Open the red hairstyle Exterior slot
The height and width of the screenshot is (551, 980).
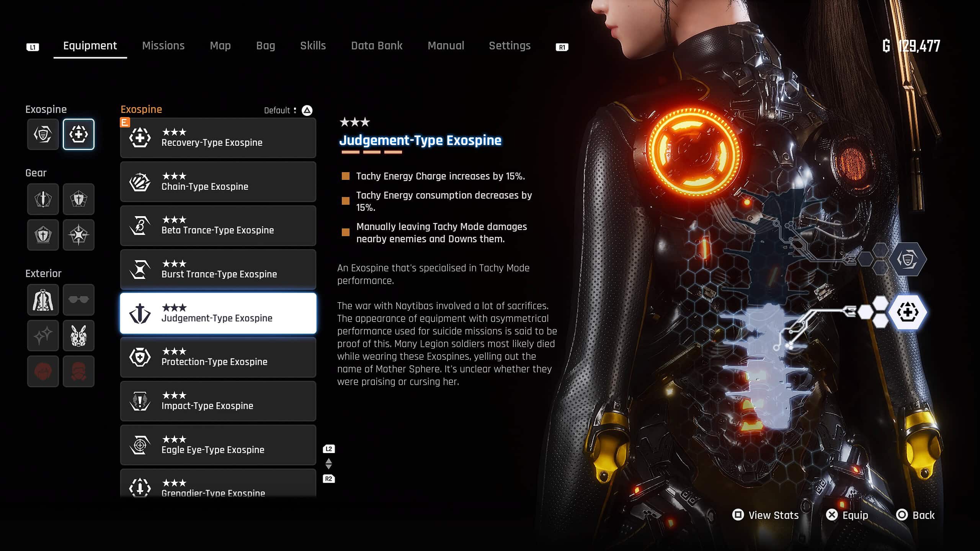tap(43, 371)
